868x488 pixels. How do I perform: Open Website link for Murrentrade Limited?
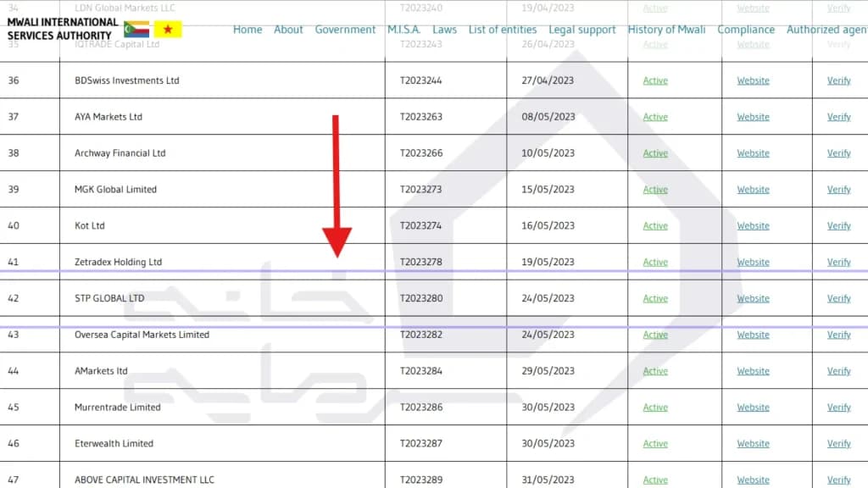(x=753, y=408)
